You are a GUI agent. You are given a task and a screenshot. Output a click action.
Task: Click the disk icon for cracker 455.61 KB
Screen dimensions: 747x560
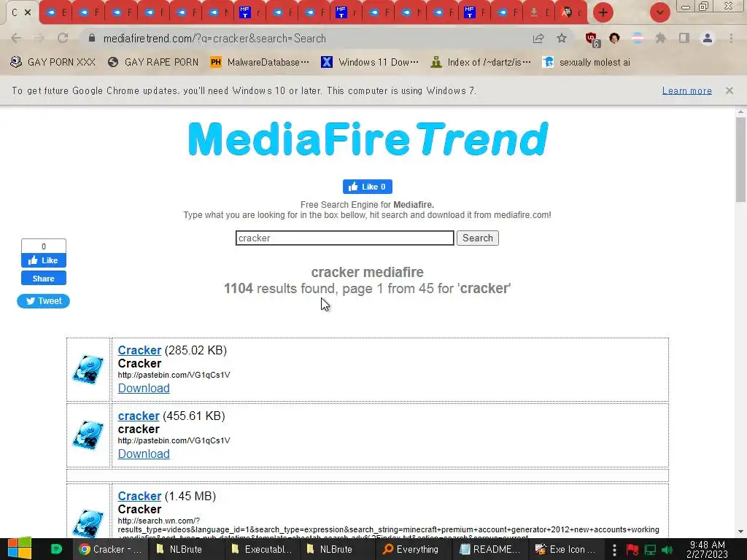pos(88,435)
